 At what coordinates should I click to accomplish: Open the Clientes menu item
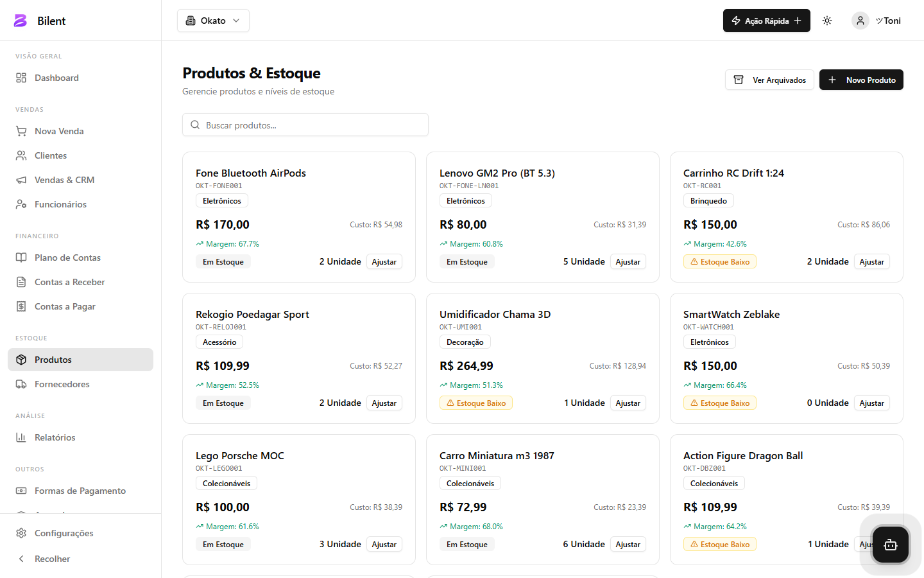[51, 155]
